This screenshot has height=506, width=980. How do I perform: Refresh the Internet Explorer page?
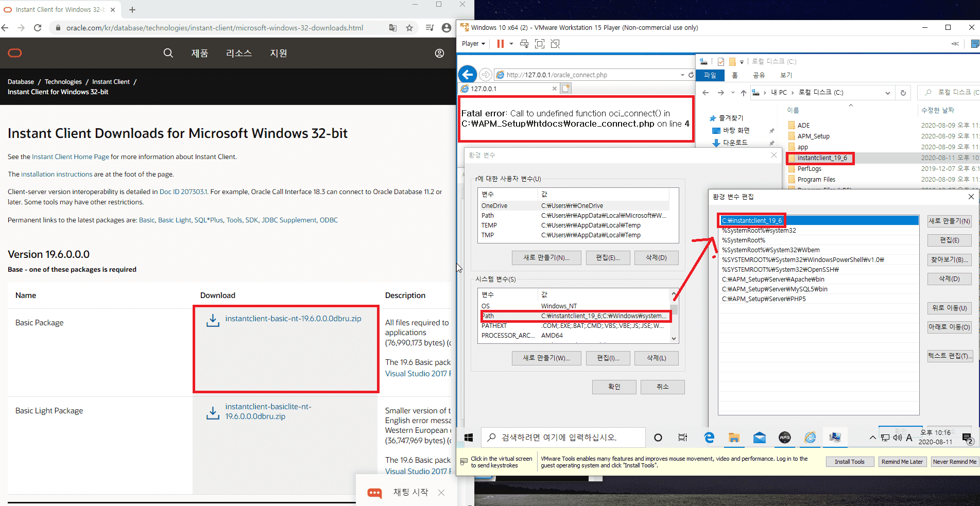pyautogui.click(x=691, y=75)
